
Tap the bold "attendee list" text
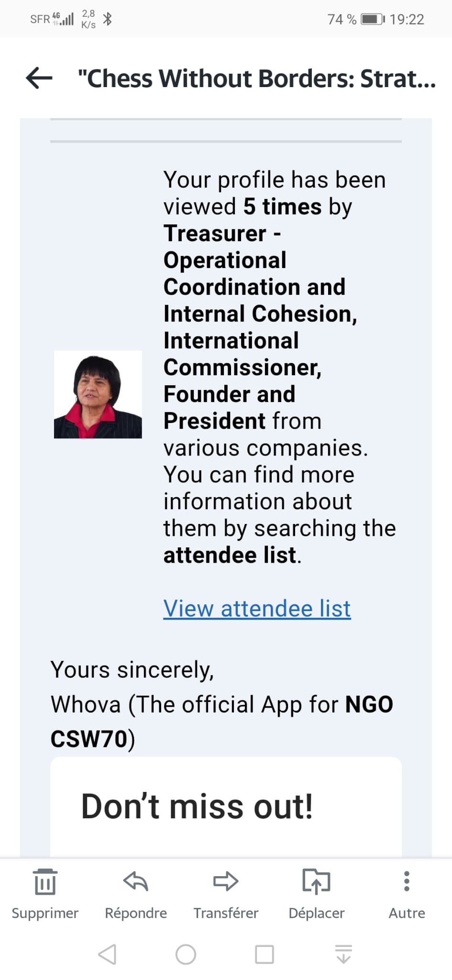click(230, 555)
